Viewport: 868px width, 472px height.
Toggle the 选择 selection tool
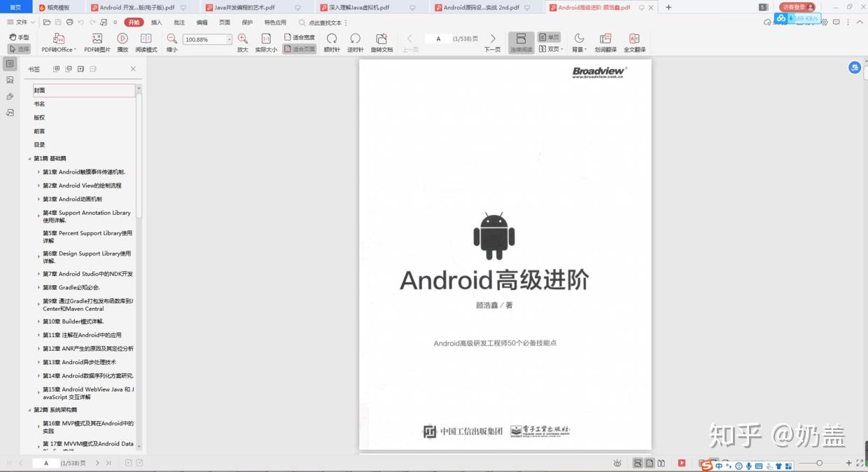point(19,49)
